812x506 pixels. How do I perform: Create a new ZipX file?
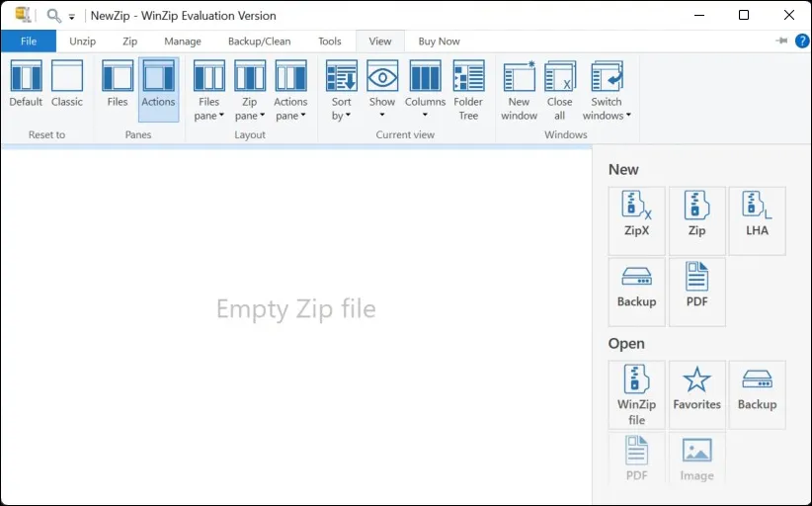[x=636, y=220]
